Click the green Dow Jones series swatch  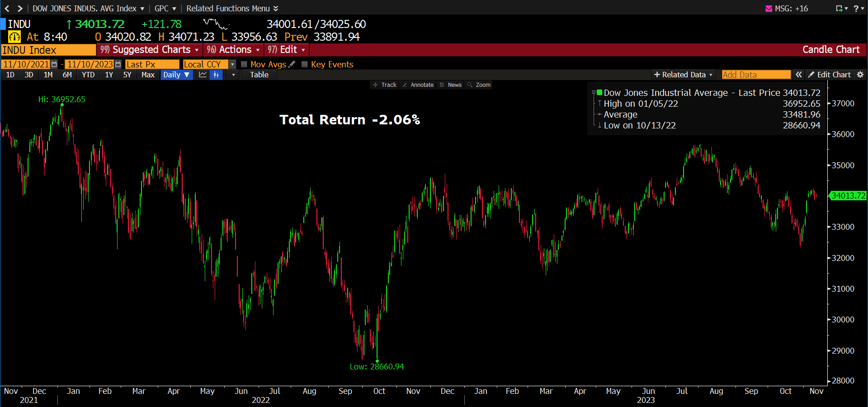click(x=599, y=92)
